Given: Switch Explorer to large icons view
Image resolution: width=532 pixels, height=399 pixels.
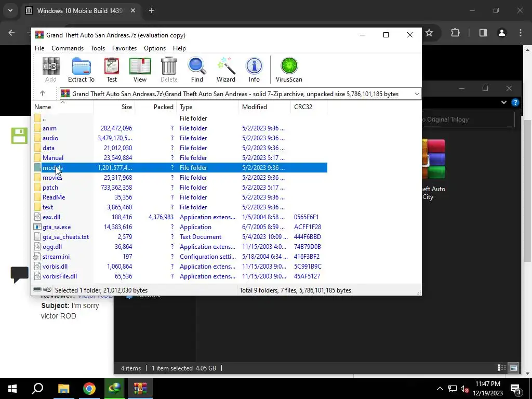Looking at the screenshot, I should coord(514,368).
